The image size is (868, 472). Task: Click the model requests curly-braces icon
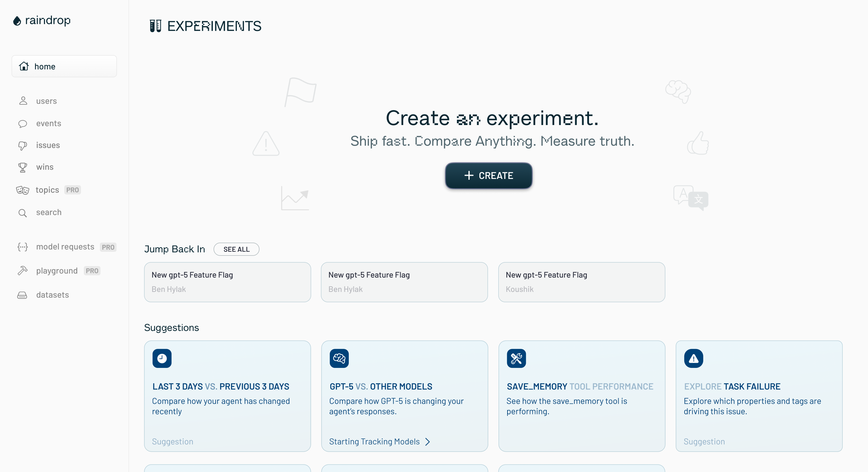click(23, 247)
